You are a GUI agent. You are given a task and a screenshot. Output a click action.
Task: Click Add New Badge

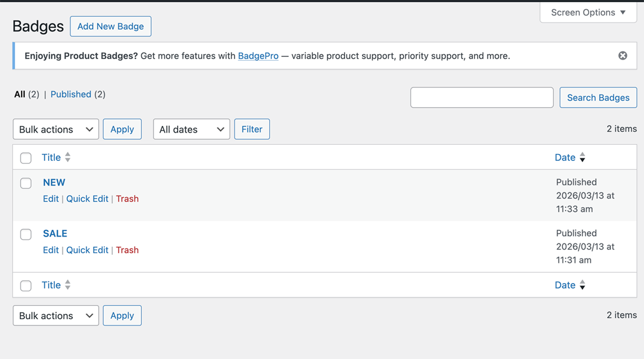point(110,26)
